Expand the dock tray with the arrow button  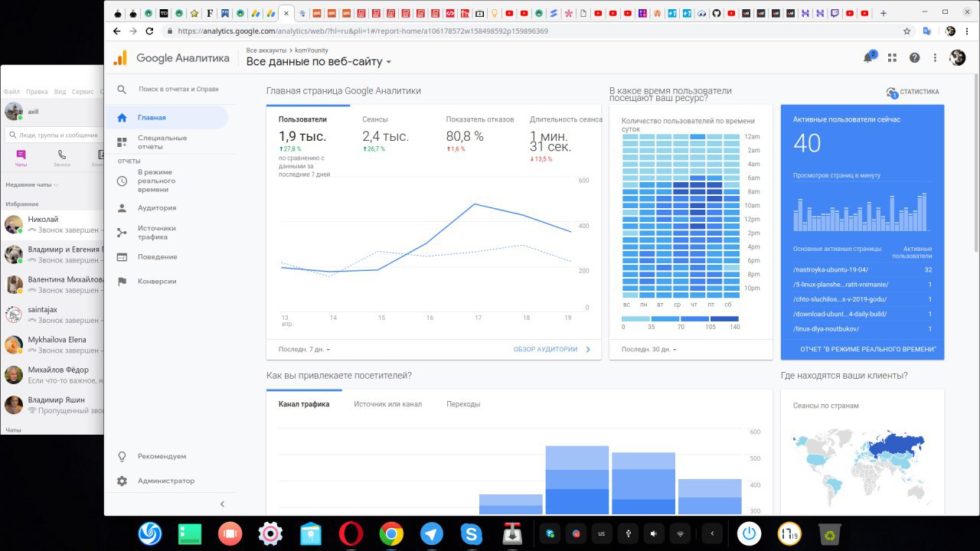(713, 533)
